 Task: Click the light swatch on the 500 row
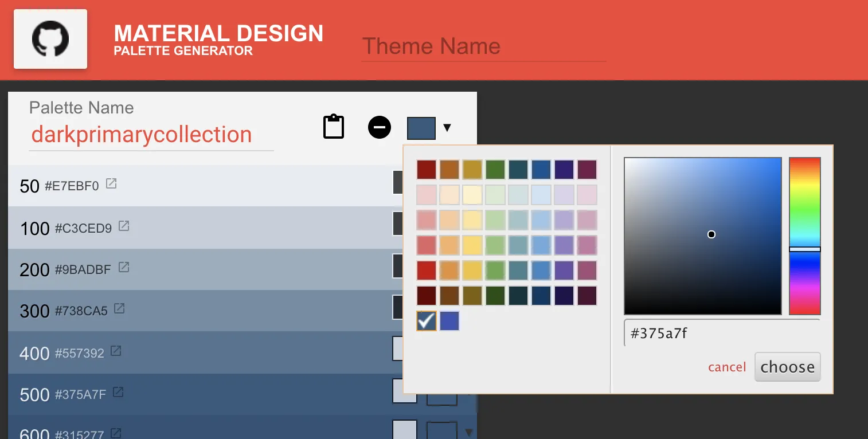click(405, 391)
